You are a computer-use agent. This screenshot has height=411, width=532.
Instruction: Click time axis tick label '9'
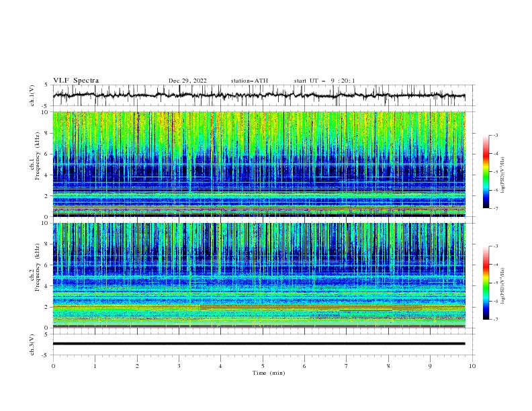tap(430, 366)
